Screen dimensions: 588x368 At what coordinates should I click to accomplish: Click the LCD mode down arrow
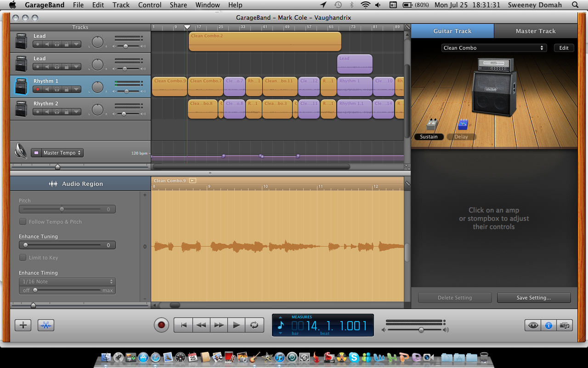[281, 333]
